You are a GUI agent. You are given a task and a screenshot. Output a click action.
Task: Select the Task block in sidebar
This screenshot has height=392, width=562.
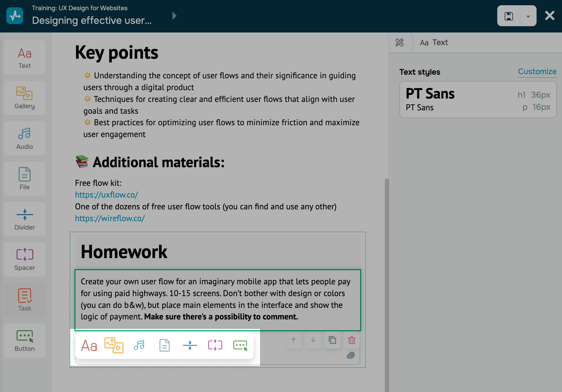click(x=25, y=300)
